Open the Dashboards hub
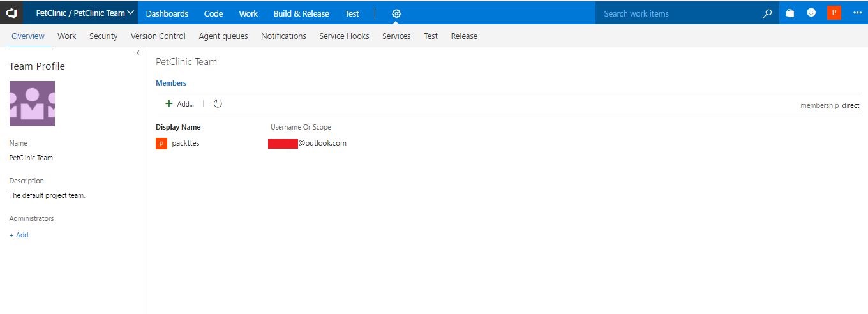Screen dimensions: 868x314 (167, 13)
